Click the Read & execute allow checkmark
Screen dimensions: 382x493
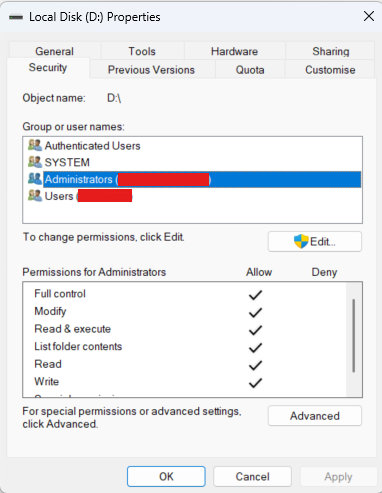[255, 330]
